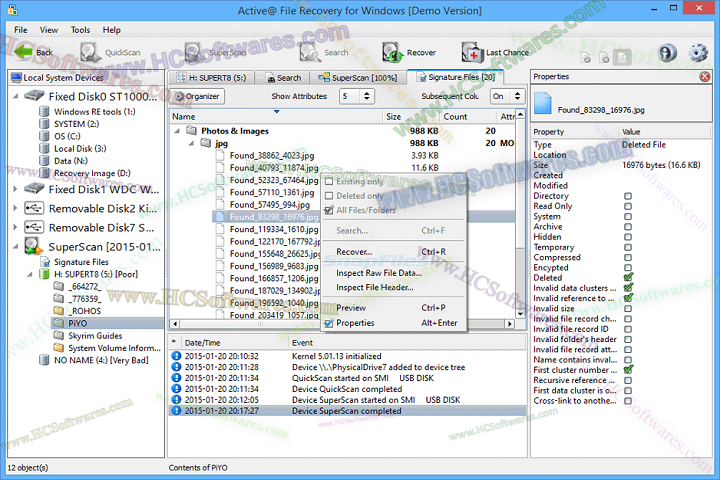
Task: Click the Back arrow toolbar icon
Action: click(x=23, y=52)
